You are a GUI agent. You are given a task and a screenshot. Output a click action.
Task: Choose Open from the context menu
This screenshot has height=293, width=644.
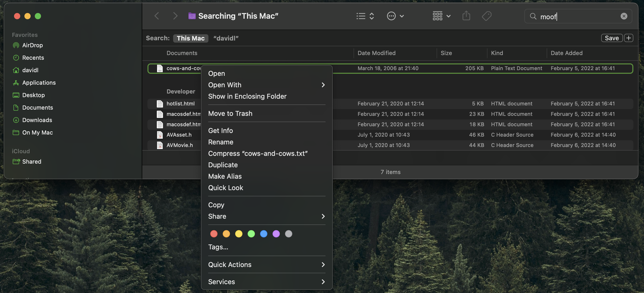267,74
